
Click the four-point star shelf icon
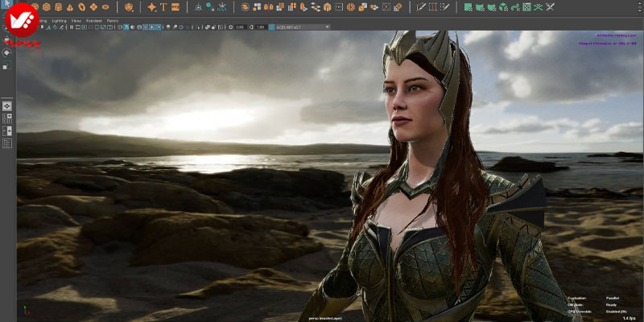pos(152,7)
